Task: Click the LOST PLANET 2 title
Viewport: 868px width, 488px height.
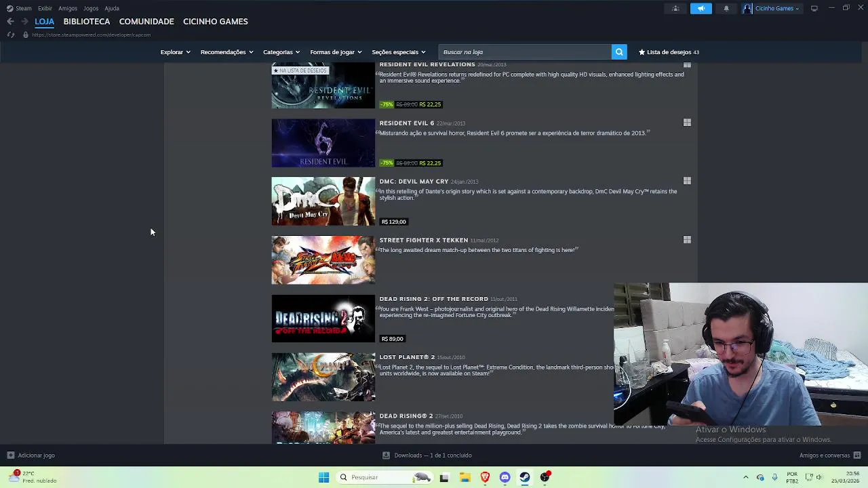Action: pos(407,357)
